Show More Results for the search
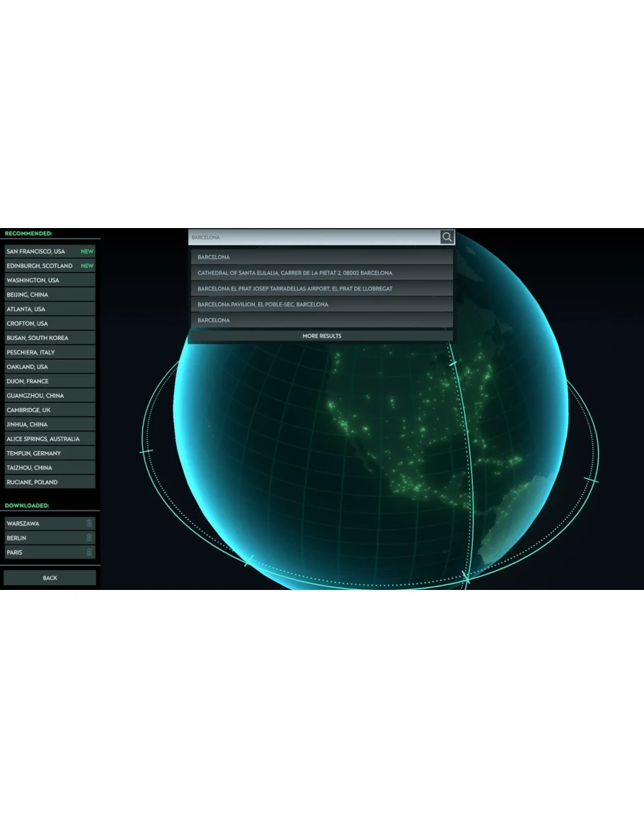The width and height of the screenshot is (644, 818). [x=321, y=336]
